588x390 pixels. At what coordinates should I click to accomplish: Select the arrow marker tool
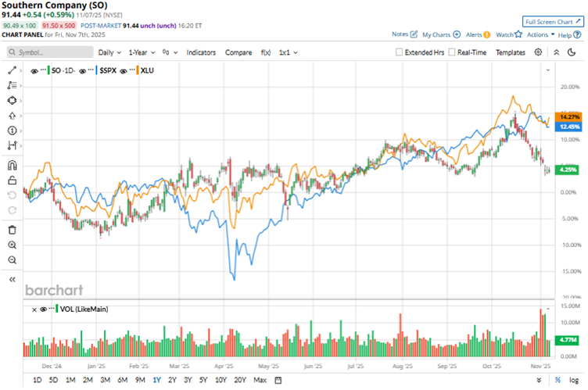(x=12, y=116)
